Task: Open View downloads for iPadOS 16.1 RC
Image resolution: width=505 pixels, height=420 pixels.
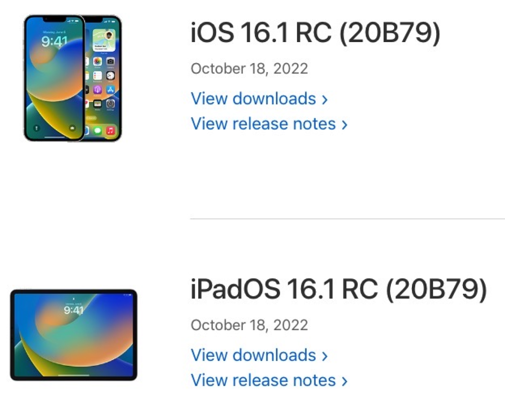Action: tap(254, 355)
